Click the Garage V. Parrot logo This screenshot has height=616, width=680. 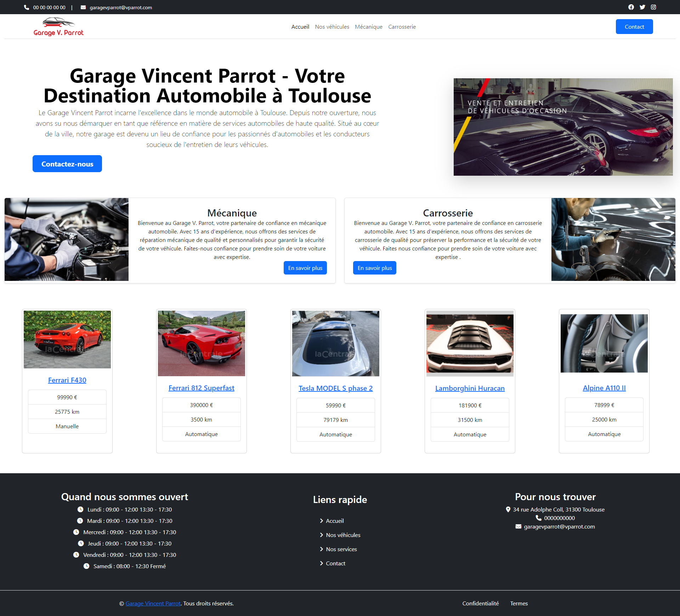[x=58, y=27]
